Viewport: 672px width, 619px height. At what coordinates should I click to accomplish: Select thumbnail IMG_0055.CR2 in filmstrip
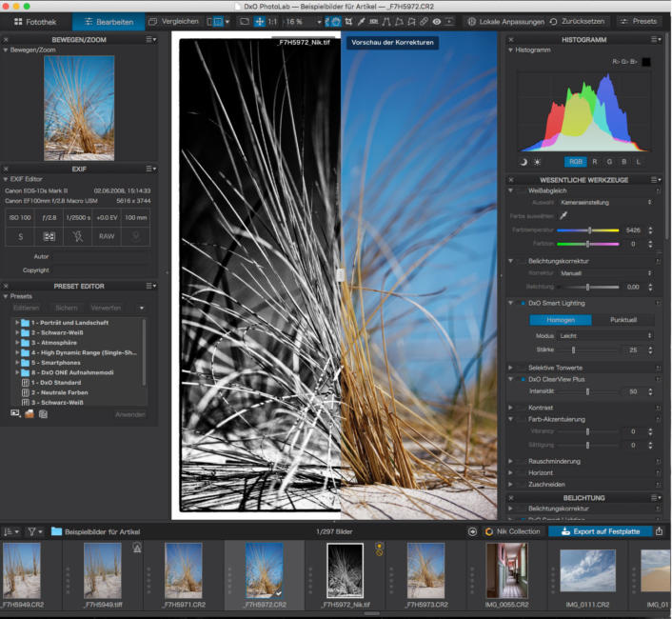coord(506,570)
